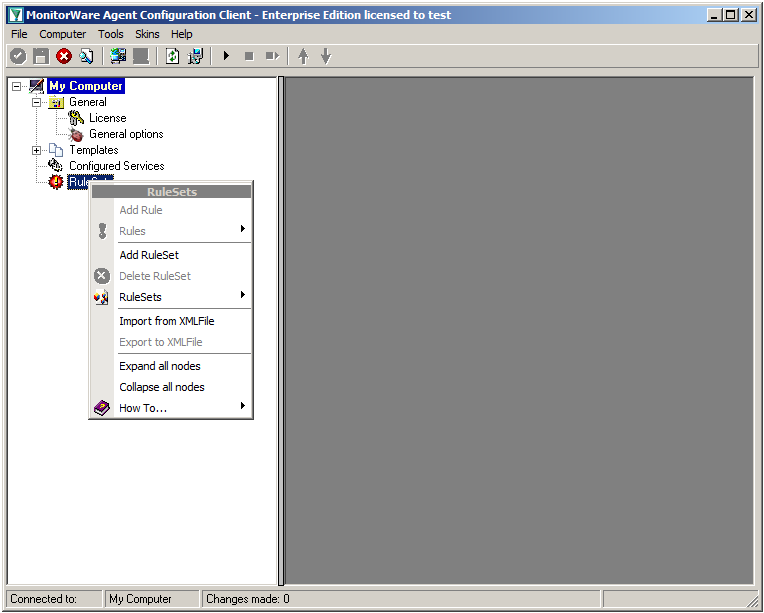
Task: Click the computer with wrench toolbar icon
Action: tap(195, 56)
